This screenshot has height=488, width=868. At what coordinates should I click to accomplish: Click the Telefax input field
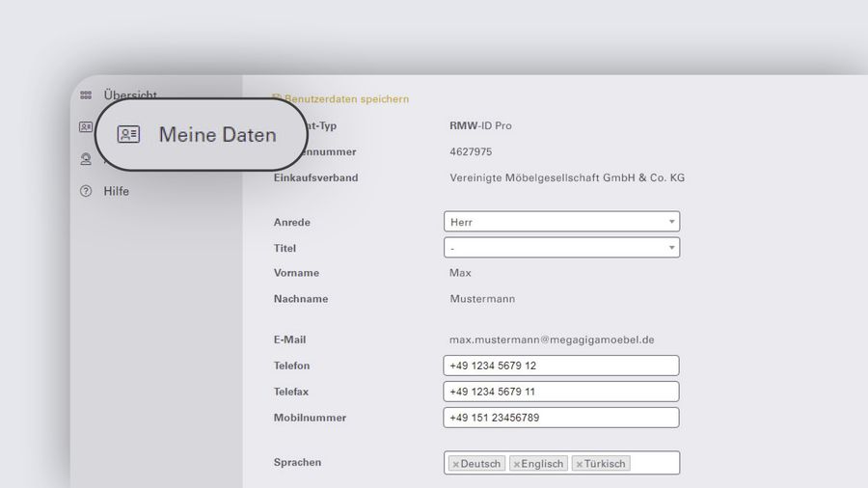pos(560,392)
